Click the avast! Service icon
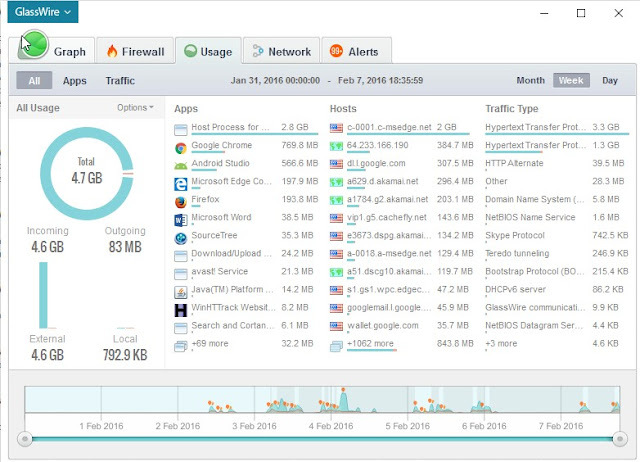 click(x=180, y=274)
